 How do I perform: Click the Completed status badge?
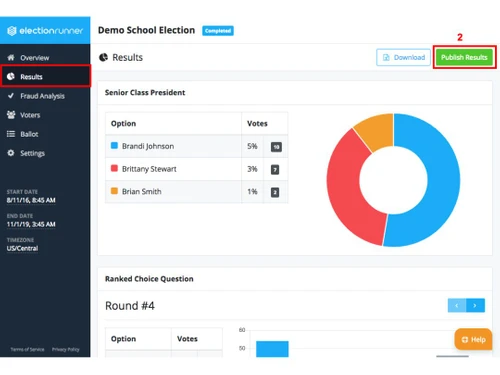point(218,31)
